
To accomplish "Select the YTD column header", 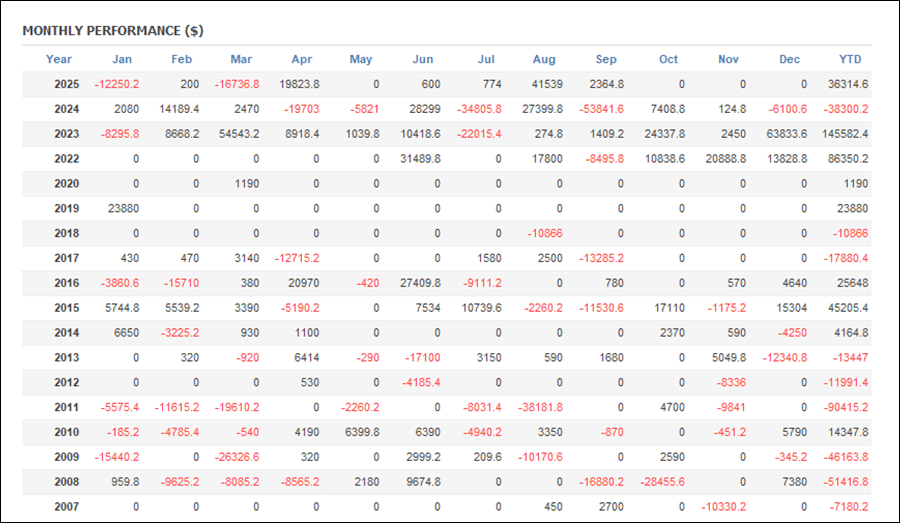I will 850,59.
